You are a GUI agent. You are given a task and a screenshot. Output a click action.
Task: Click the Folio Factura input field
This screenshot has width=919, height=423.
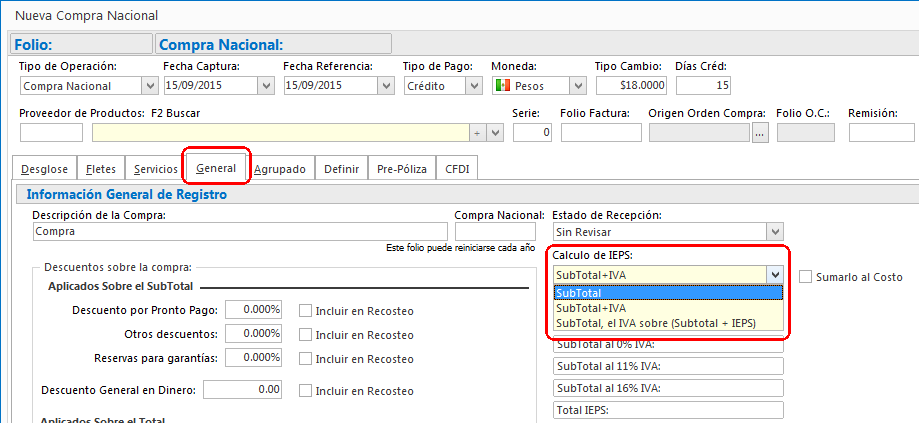(x=601, y=132)
